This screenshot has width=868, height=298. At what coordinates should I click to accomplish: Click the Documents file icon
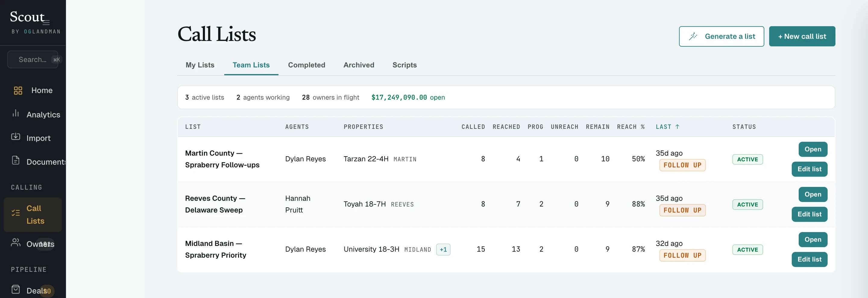click(15, 160)
